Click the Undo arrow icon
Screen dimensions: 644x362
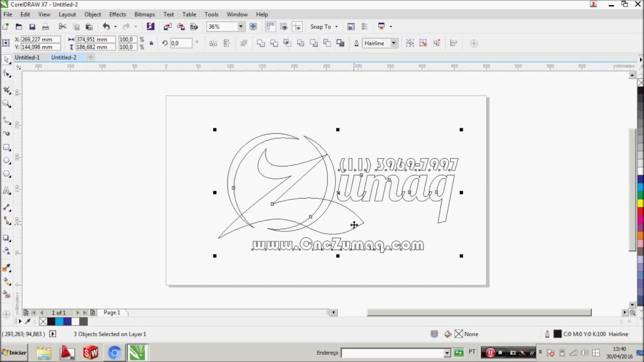coord(106,27)
